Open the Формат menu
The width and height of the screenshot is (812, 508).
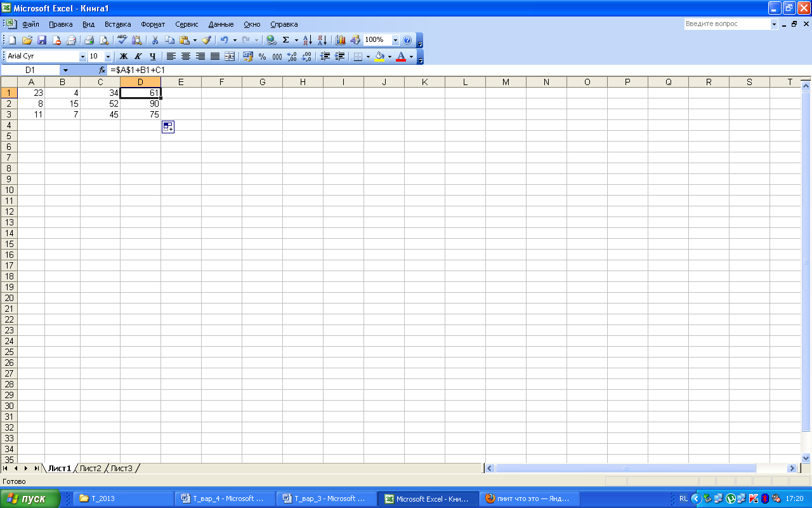click(153, 24)
